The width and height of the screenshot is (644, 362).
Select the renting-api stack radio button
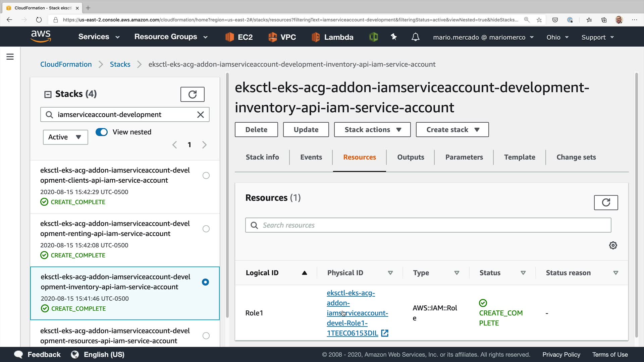[x=206, y=229]
